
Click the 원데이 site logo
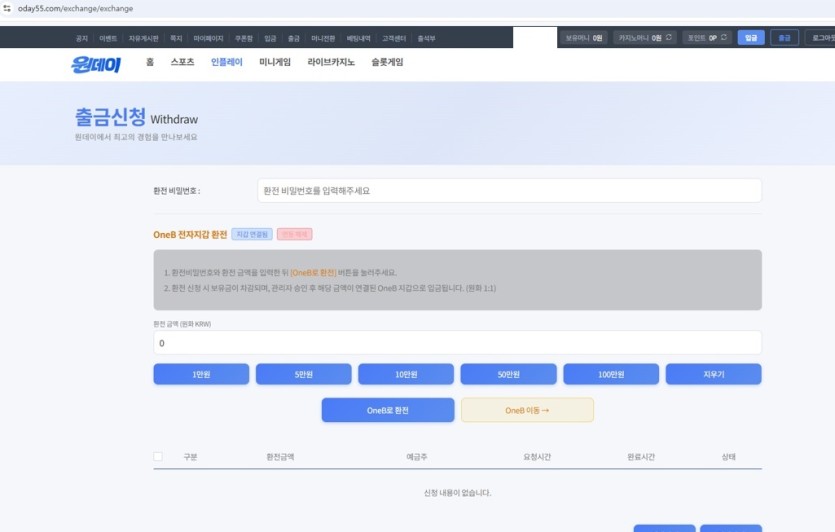click(x=96, y=64)
